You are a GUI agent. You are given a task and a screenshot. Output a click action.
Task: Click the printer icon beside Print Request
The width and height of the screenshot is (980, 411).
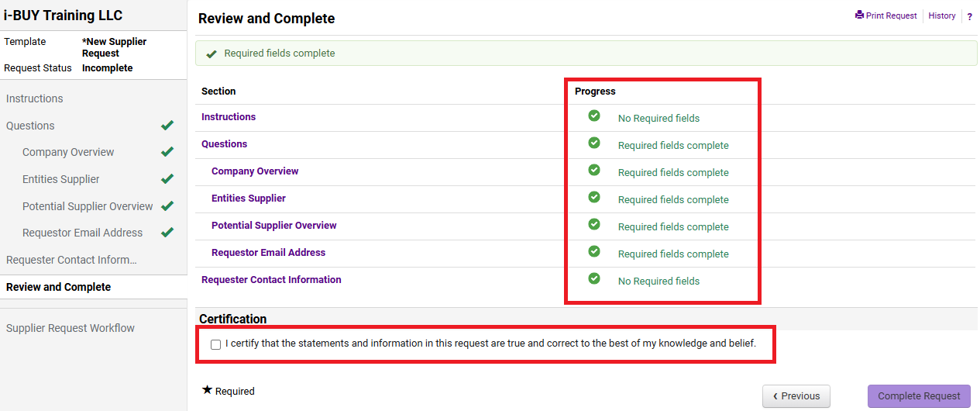click(x=859, y=16)
